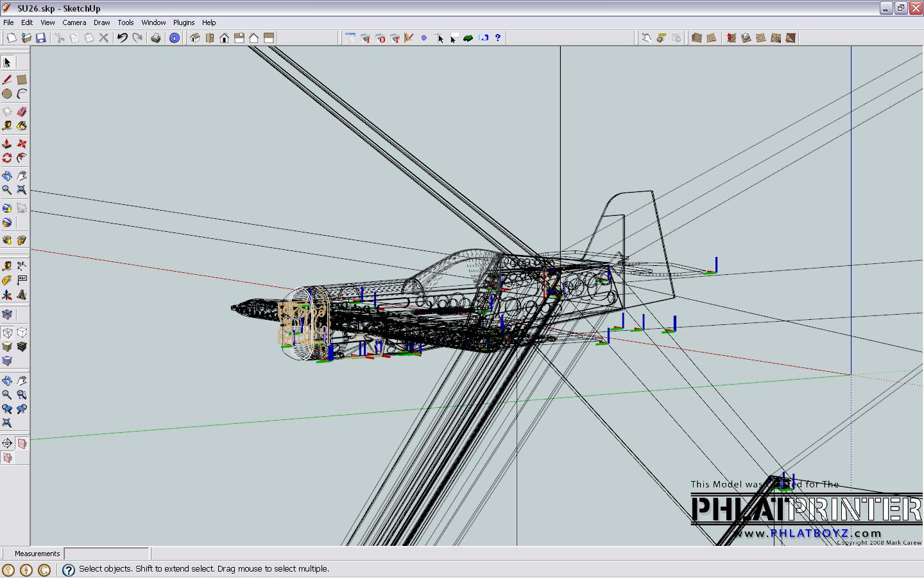Activate the Rotate tool
The width and height of the screenshot is (924, 578).
tap(7, 158)
